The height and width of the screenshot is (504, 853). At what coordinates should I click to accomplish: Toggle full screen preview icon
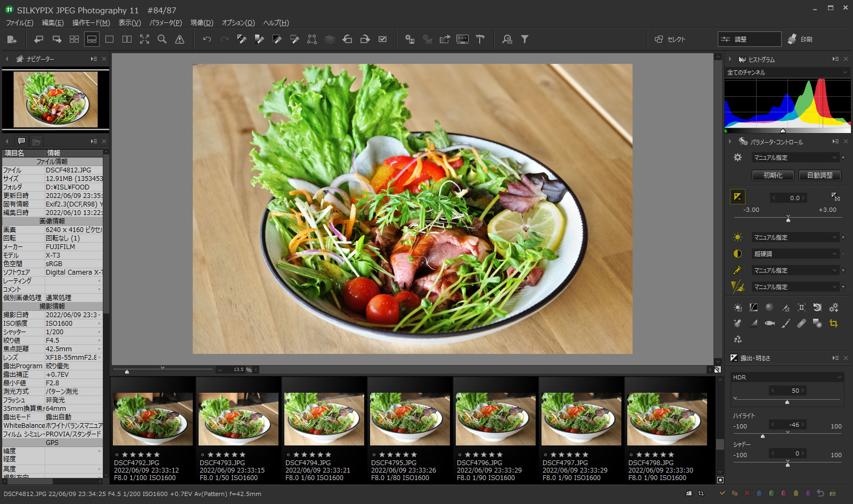click(x=144, y=39)
